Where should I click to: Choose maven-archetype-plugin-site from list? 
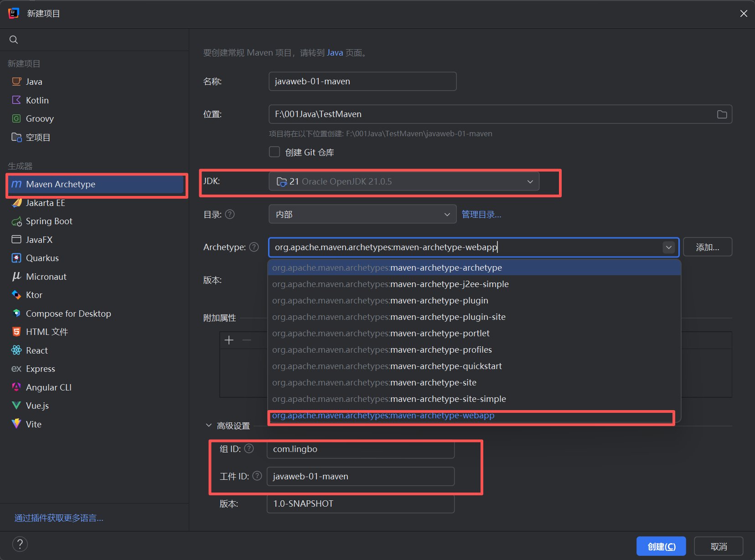474,317
